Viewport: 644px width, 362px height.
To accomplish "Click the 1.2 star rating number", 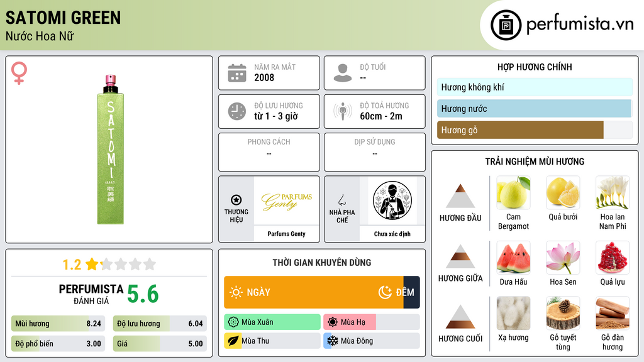I will click(72, 265).
